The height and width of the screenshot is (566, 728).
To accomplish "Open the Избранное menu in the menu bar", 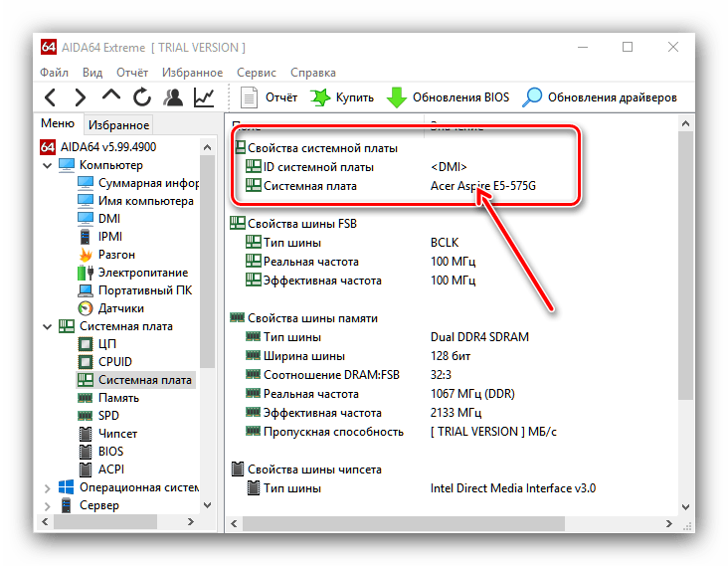I will pyautogui.click(x=192, y=73).
